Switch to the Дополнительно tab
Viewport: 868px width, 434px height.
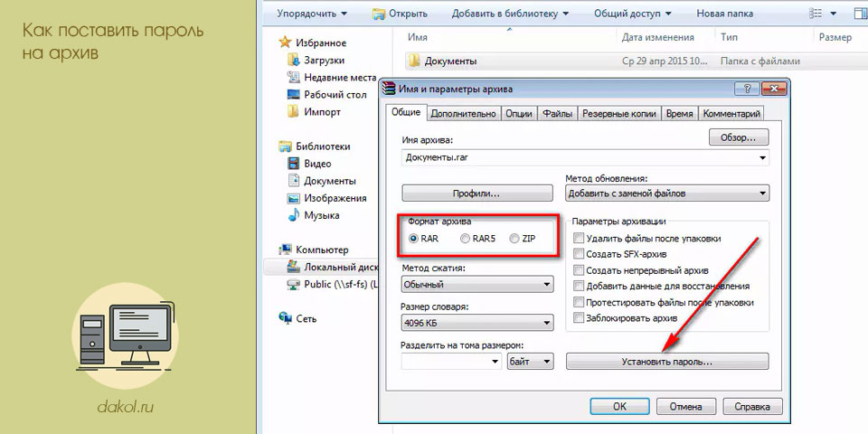463,114
